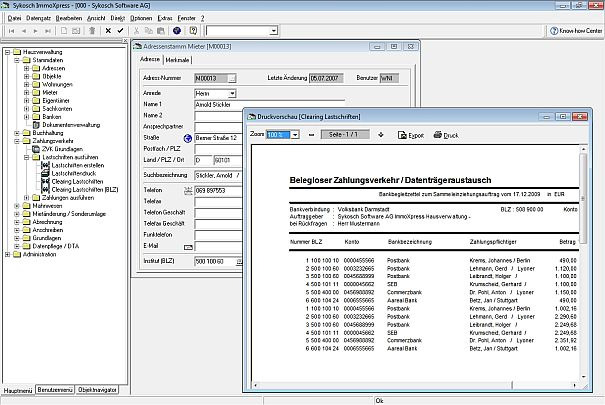
Task: Click the Export button in Druckvorschau
Action: (x=411, y=135)
